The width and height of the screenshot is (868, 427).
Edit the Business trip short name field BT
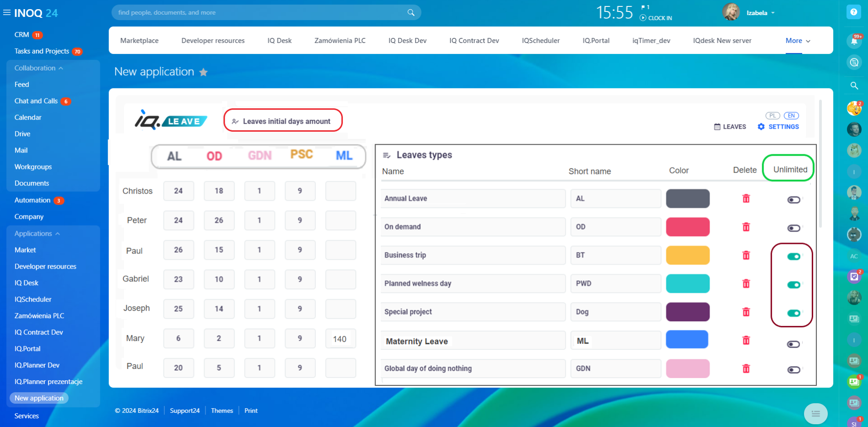coord(615,255)
